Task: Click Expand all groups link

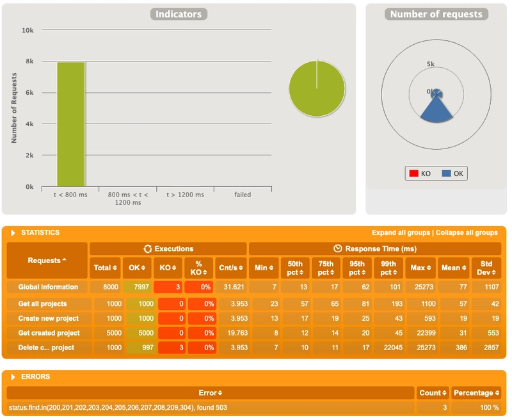Action: tap(401, 233)
